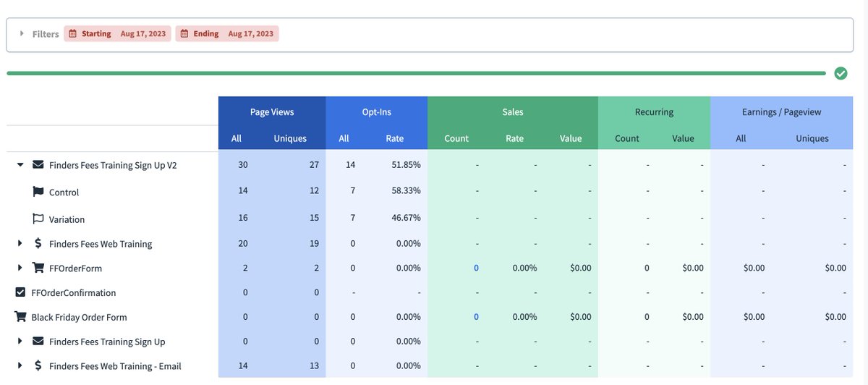Click cart icon beside Black Friday Order Form
This screenshot has width=868, height=385.
[20, 317]
